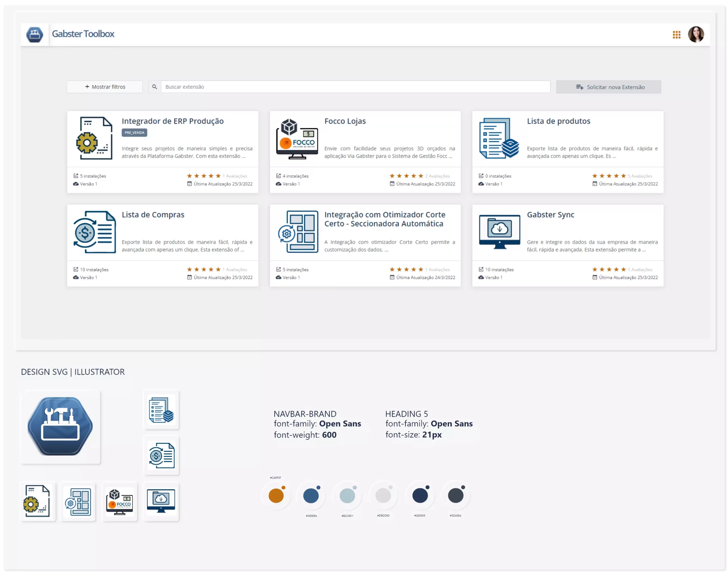Viewport: 728px width, 575px height.
Task: Select cloud download monitor tile in design section
Action: [161, 502]
